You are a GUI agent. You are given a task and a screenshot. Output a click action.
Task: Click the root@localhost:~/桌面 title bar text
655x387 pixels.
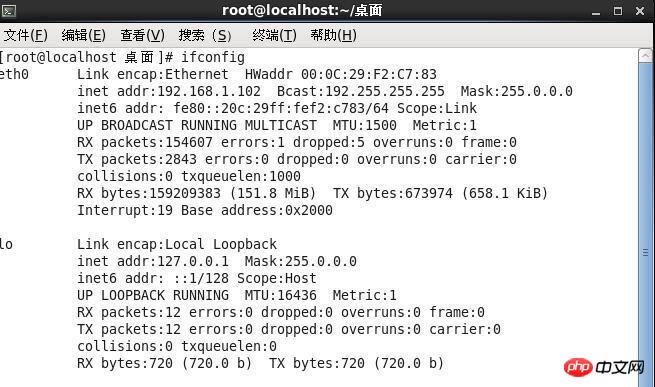302,10
